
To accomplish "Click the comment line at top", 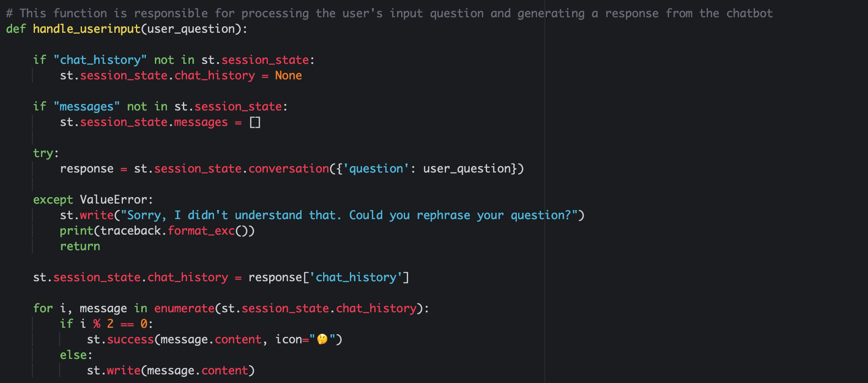I will [x=389, y=13].
